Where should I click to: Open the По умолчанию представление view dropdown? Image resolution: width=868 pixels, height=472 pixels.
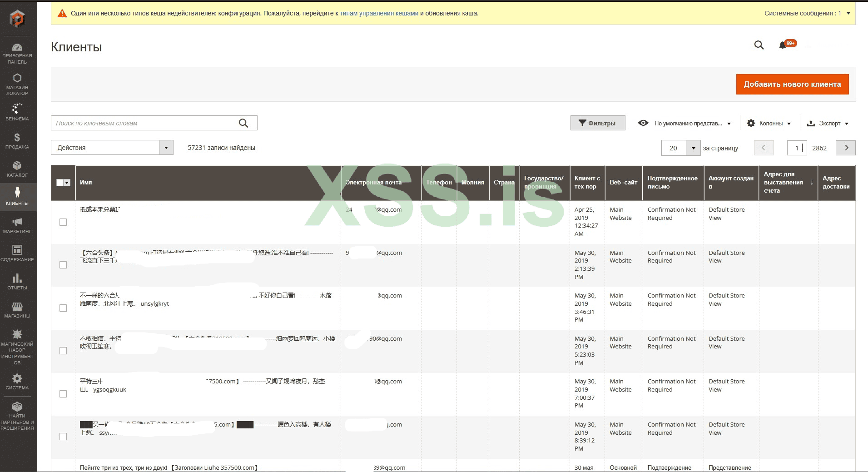684,123
